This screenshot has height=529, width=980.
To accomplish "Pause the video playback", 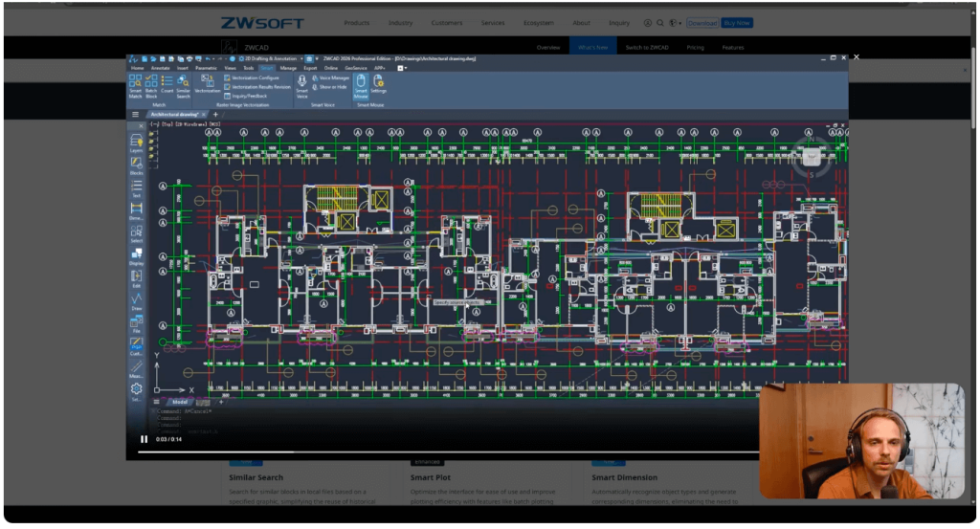I will coord(145,439).
